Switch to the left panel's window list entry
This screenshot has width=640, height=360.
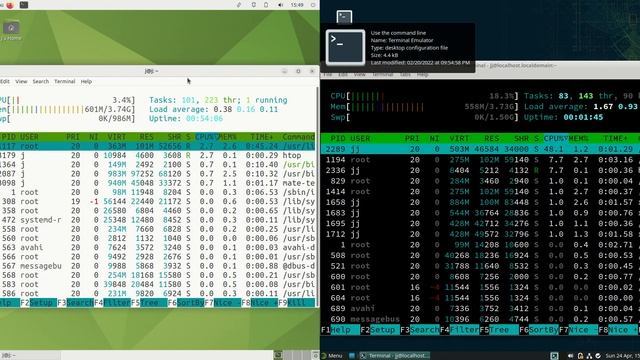(x=30, y=356)
